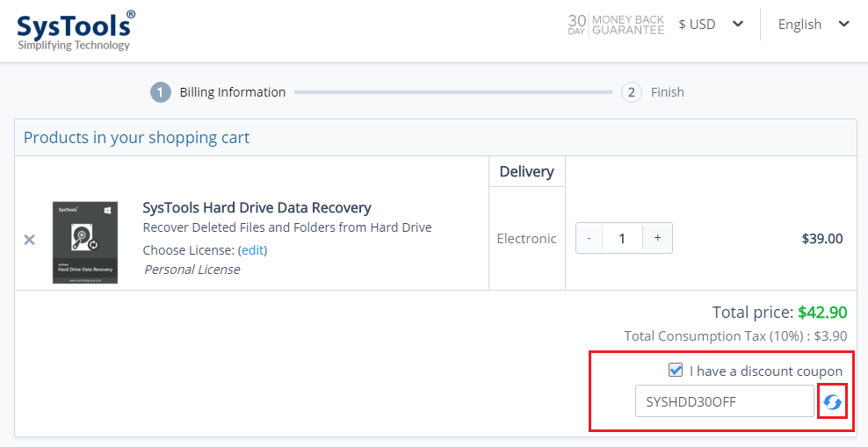Open the English language dropdown
Viewport: 868px width, 447px height.
[x=814, y=25]
